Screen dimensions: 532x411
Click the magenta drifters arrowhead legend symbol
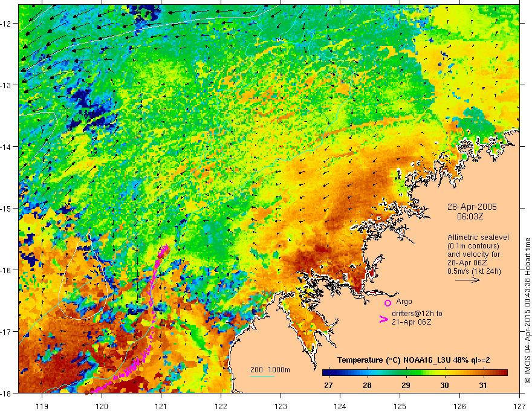click(x=384, y=319)
